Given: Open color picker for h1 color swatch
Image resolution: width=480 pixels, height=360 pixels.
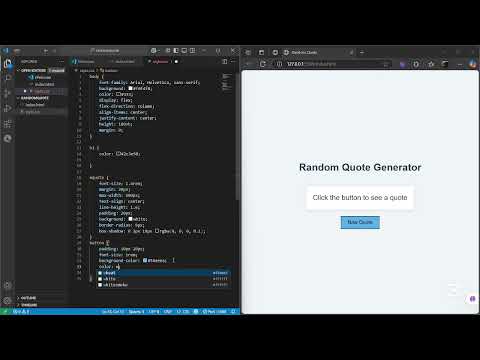Looking at the screenshot, I should [117, 154].
